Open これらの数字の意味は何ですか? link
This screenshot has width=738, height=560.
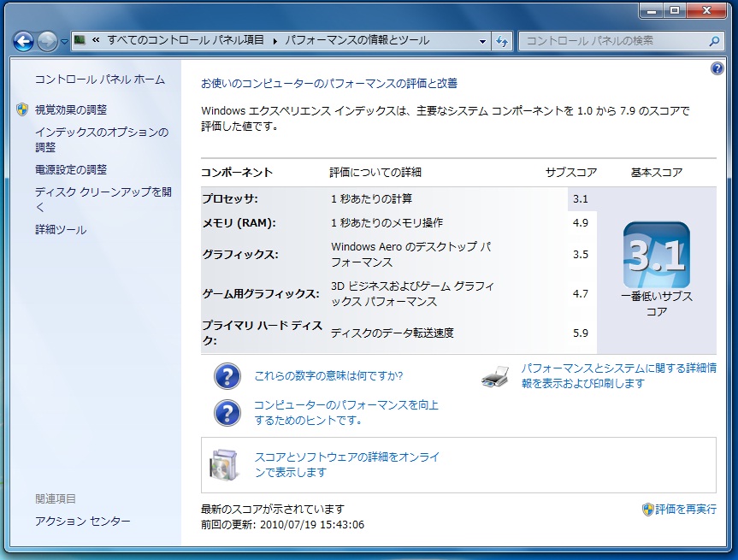coord(328,375)
